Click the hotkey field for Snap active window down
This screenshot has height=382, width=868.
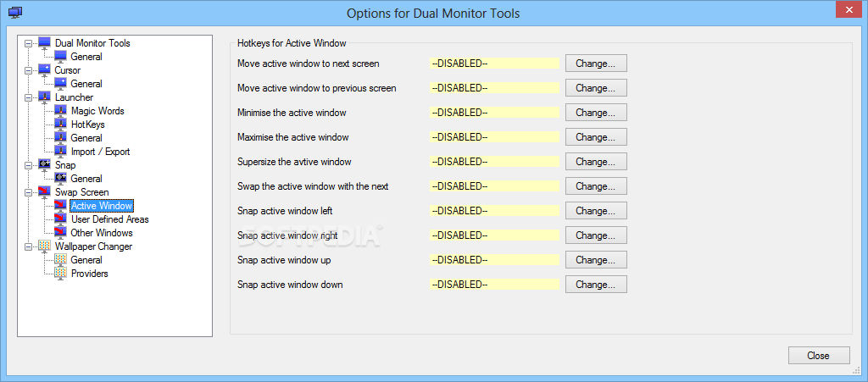click(494, 285)
